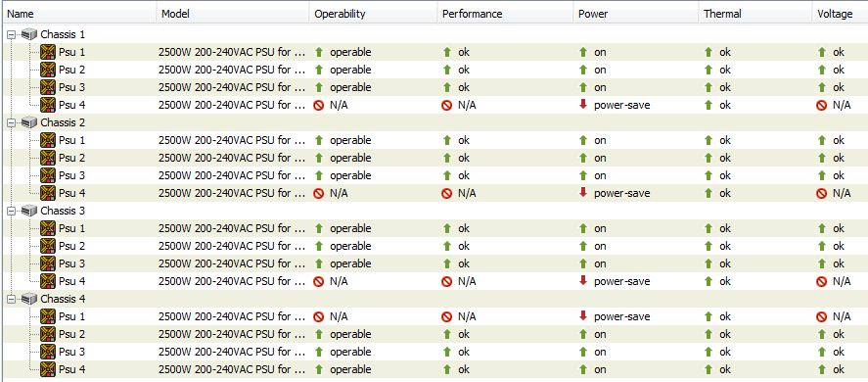Viewport: 868px width, 382px height.
Task: Click 'power-save' in Chassis 3 Psu 4 row
Action: tap(621, 282)
